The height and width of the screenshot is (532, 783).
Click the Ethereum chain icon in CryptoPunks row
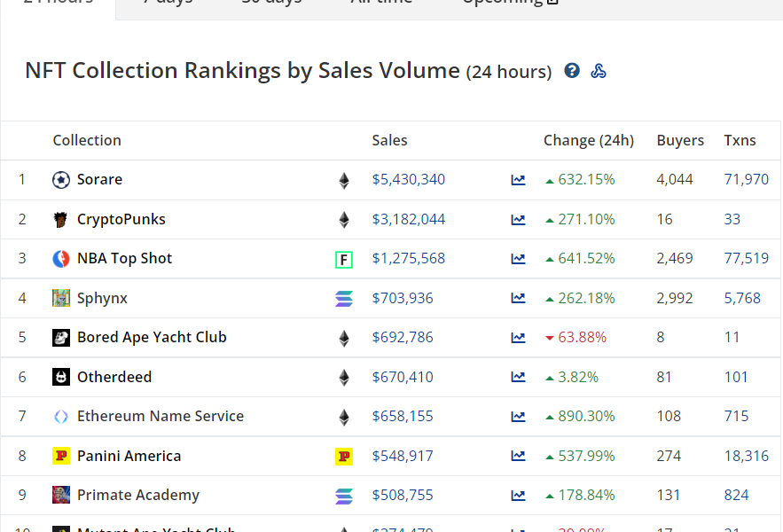[344, 220]
